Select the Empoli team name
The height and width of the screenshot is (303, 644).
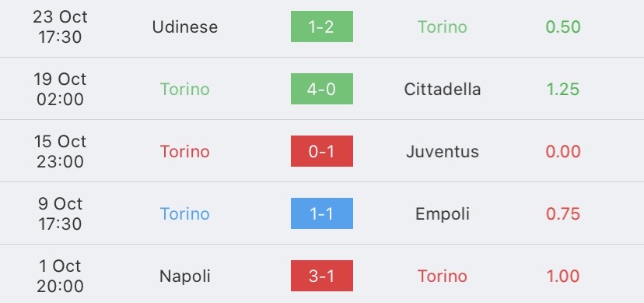pos(443,214)
